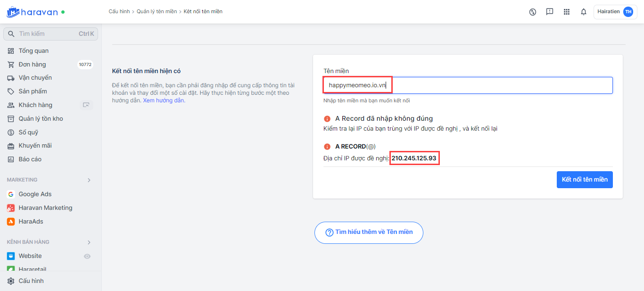Click the Kết nối tên miền button
The image size is (644, 291).
tap(585, 180)
